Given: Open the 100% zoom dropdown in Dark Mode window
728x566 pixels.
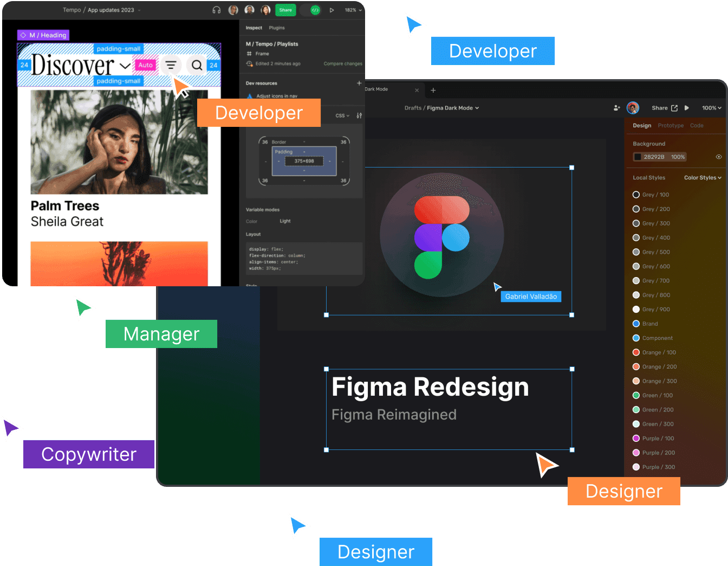Looking at the screenshot, I should 712,108.
